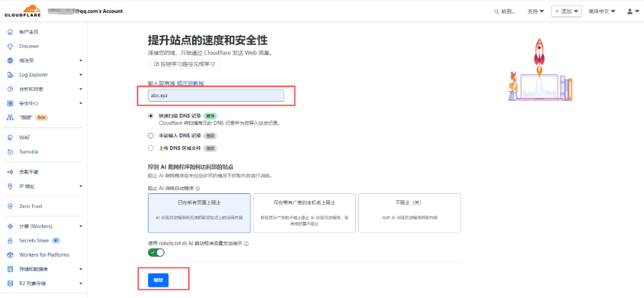Expand the 域注册 sidebar arrow
644x298 pixels.
tap(81, 61)
